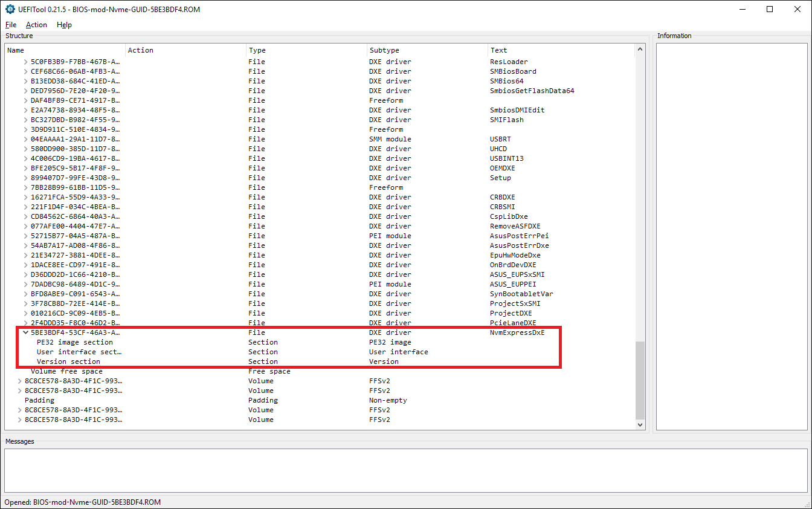Viewport: 812px width, 509px height.
Task: Select the User interface section row
Action: pyautogui.click(x=320, y=352)
